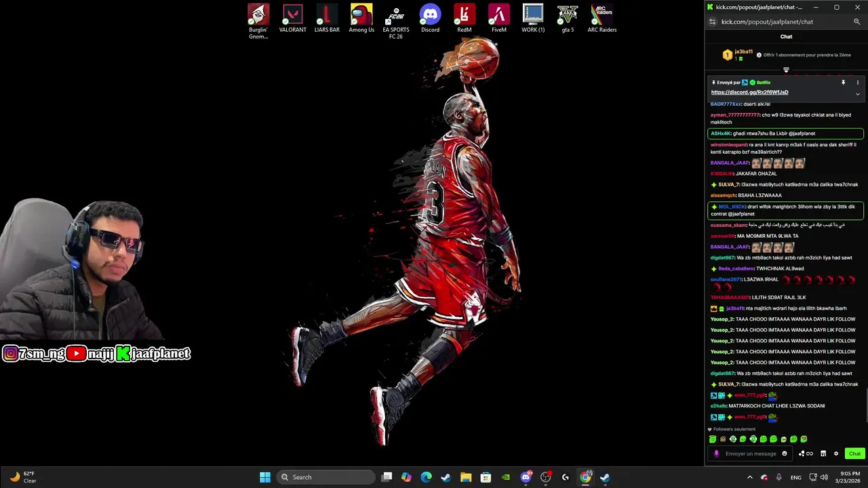Open Discord with notification badge on taskbar

coord(526,477)
